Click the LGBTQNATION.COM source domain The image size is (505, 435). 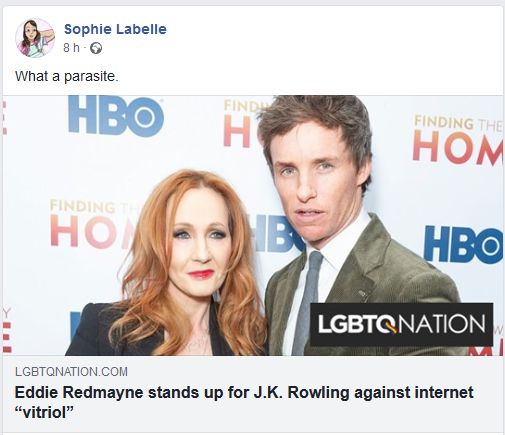(x=71, y=372)
